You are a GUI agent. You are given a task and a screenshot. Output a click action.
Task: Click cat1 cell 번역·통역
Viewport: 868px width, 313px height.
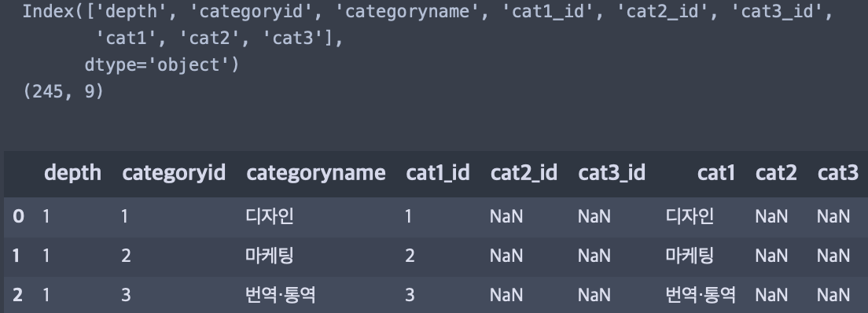pyautogui.click(x=701, y=295)
